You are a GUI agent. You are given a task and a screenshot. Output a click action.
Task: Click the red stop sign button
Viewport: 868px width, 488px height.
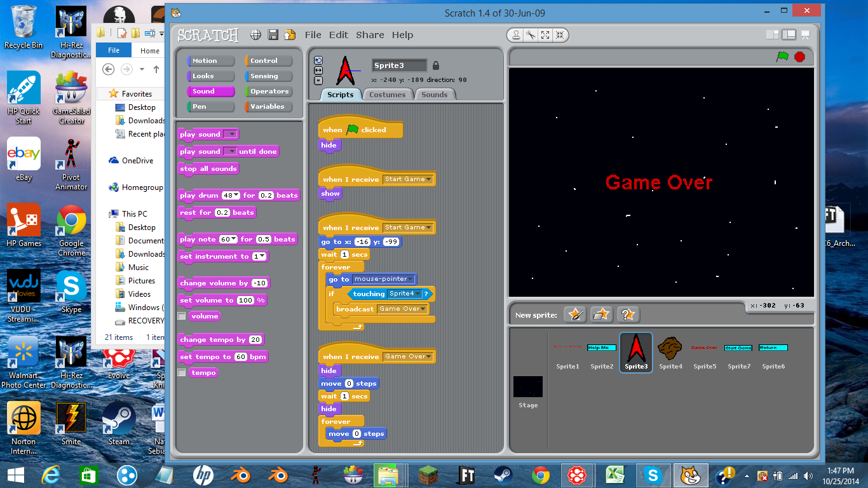799,57
